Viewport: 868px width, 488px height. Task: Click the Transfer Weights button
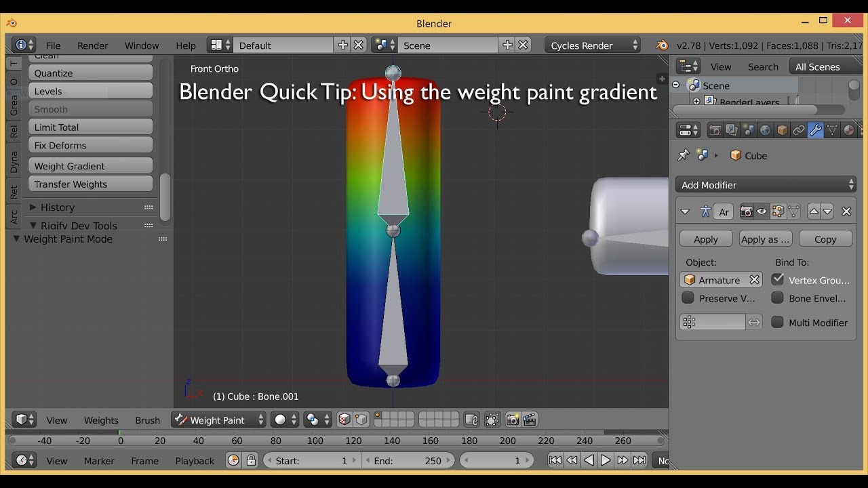pyautogui.click(x=90, y=184)
